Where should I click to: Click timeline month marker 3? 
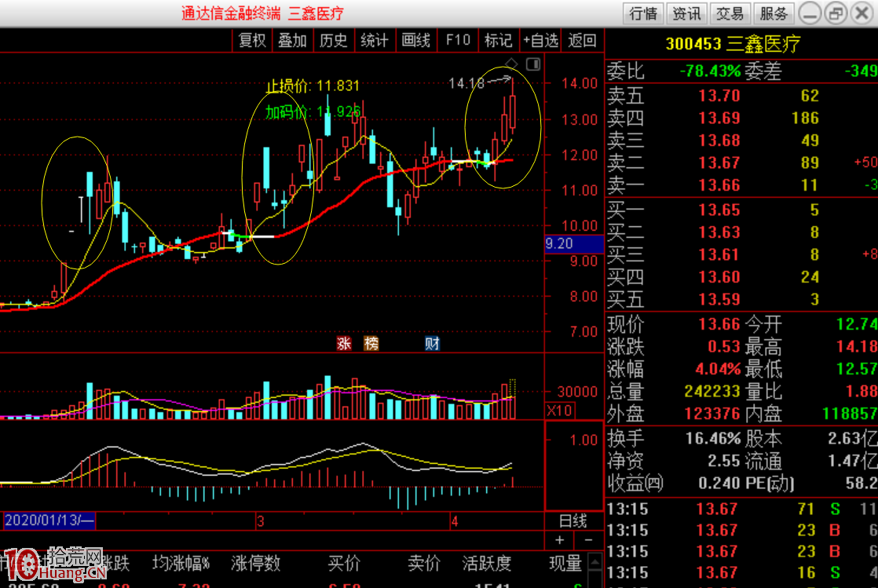click(x=261, y=521)
